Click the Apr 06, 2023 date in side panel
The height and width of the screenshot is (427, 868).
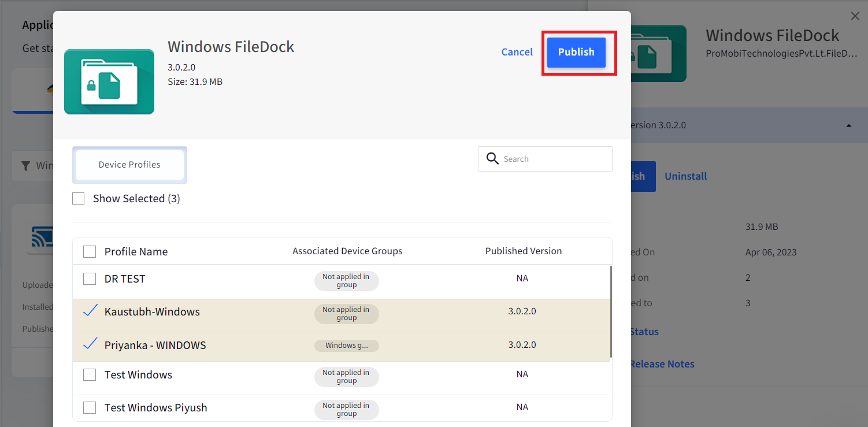(771, 253)
